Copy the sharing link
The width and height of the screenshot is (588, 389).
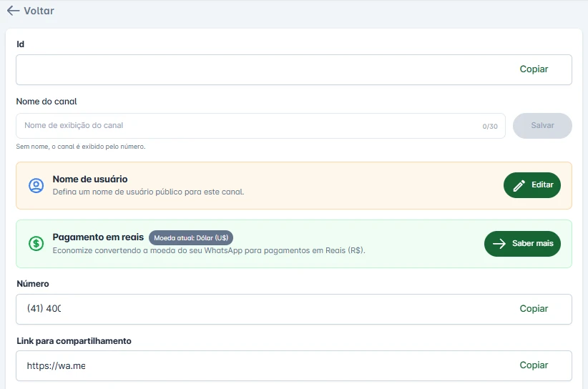coord(534,365)
